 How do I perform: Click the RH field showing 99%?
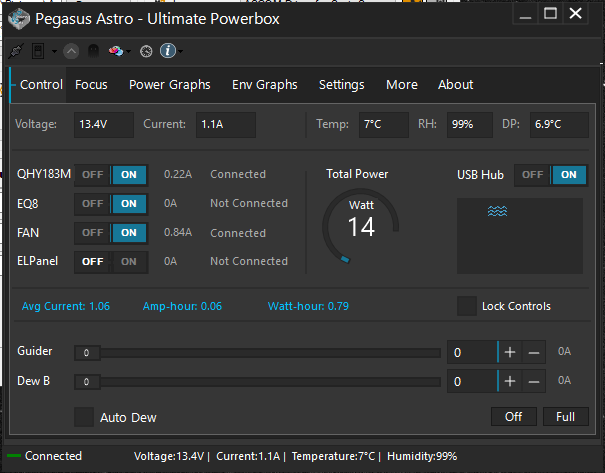(x=470, y=125)
